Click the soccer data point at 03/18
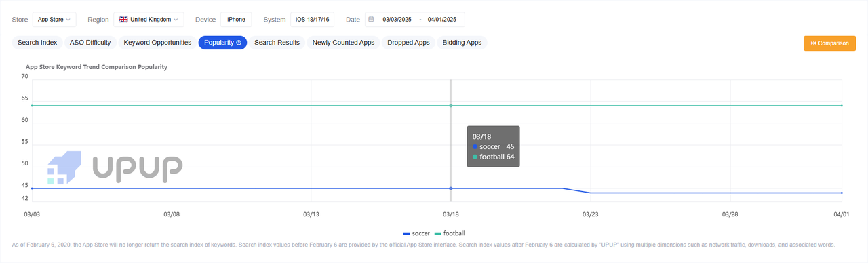868x263 pixels. click(x=451, y=188)
